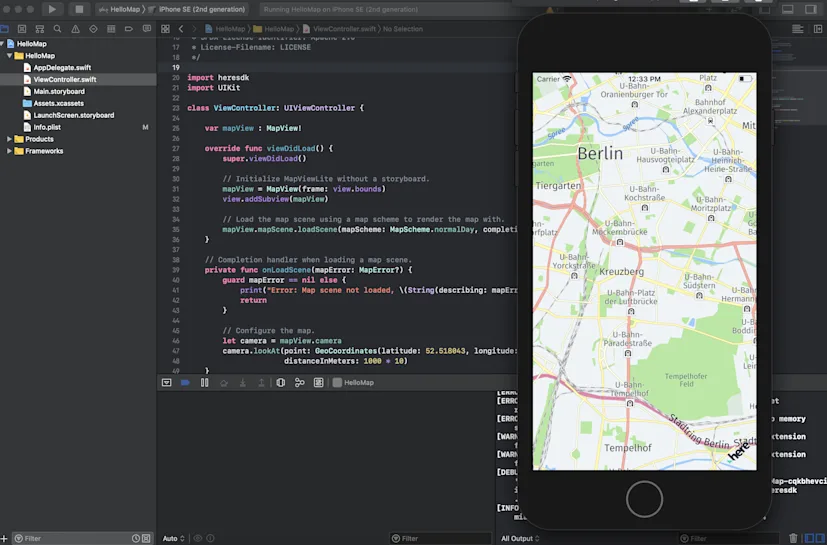Click the line 19 number gutter
The image size is (827, 545).
pos(176,68)
